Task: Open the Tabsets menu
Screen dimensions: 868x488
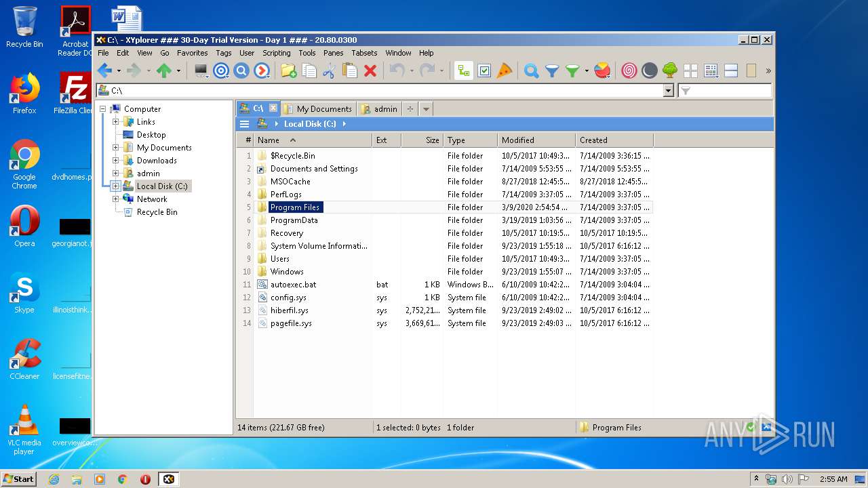Action: click(x=364, y=53)
